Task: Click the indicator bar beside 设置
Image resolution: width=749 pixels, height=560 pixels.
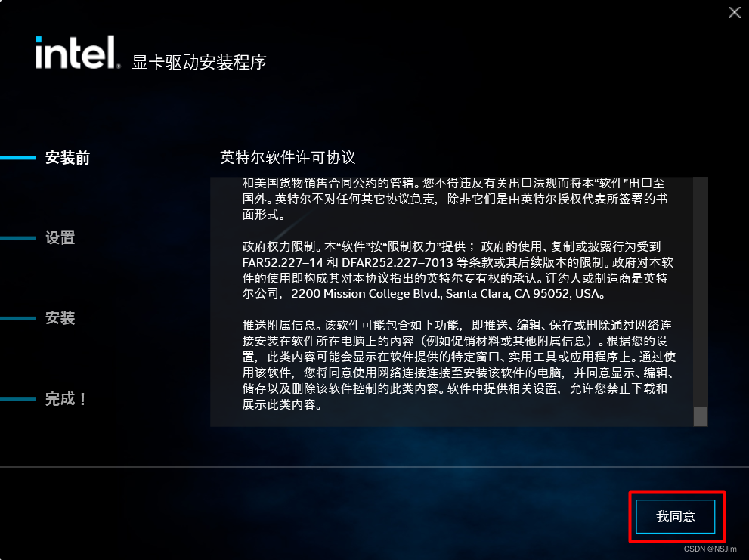Action: coord(17,238)
